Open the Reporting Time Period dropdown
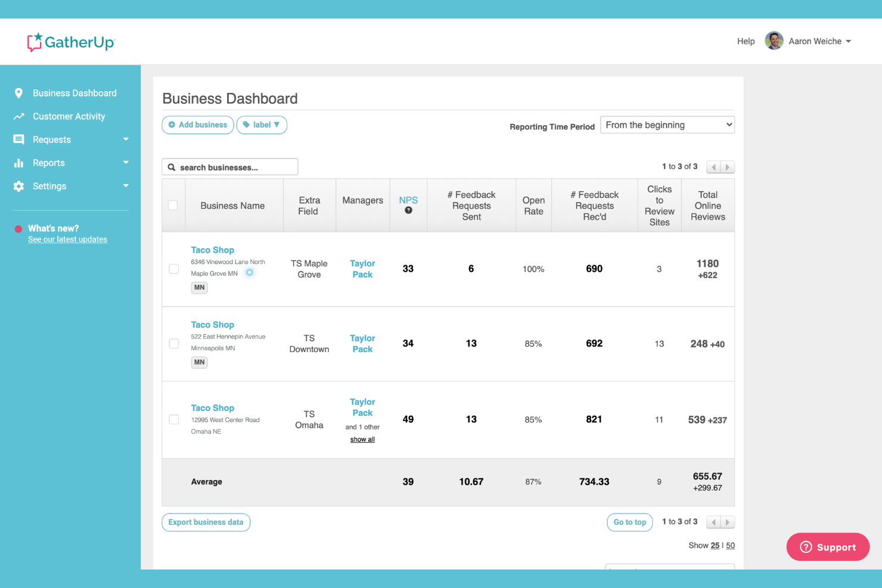Screen dimensions: 882x588 point(667,125)
